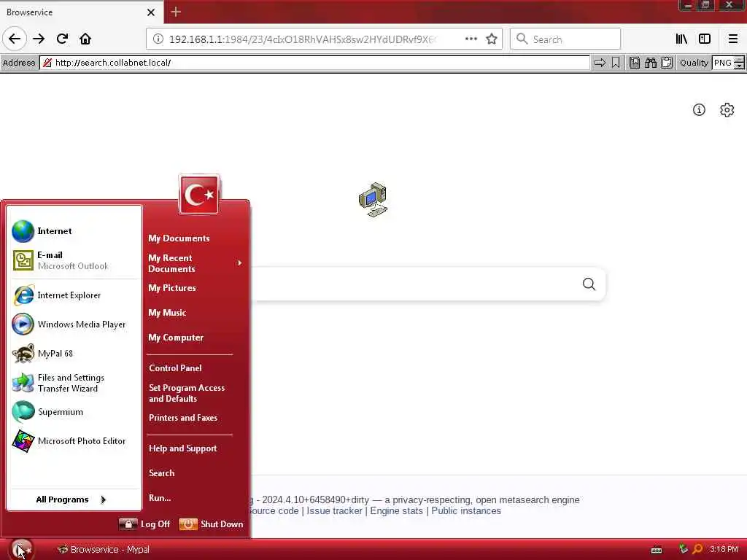The width and height of the screenshot is (747, 560).
Task: Click the orange magnifier tray icon
Action: (x=697, y=549)
